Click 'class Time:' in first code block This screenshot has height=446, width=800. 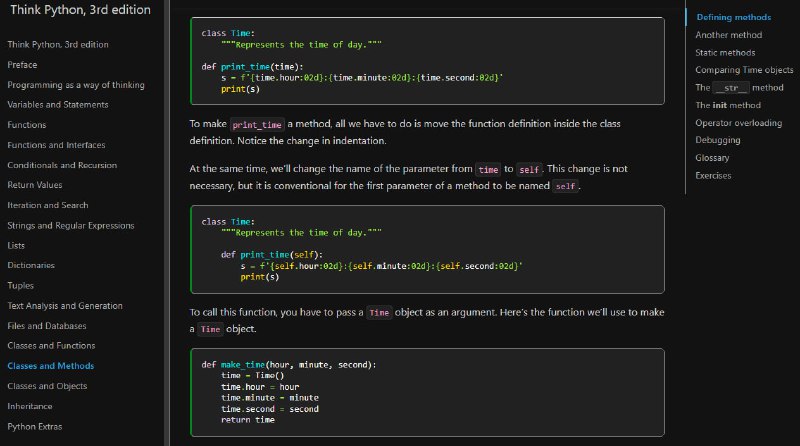pyautogui.click(x=228, y=33)
